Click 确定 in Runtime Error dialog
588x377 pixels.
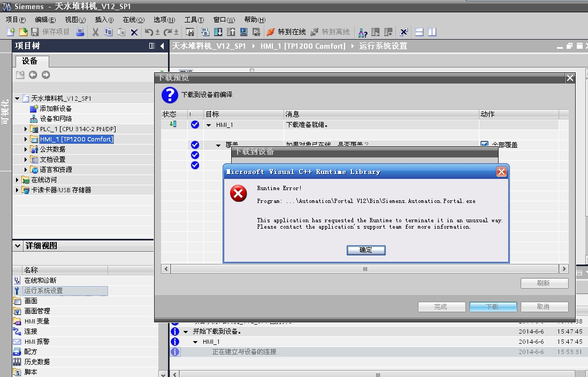click(x=366, y=250)
